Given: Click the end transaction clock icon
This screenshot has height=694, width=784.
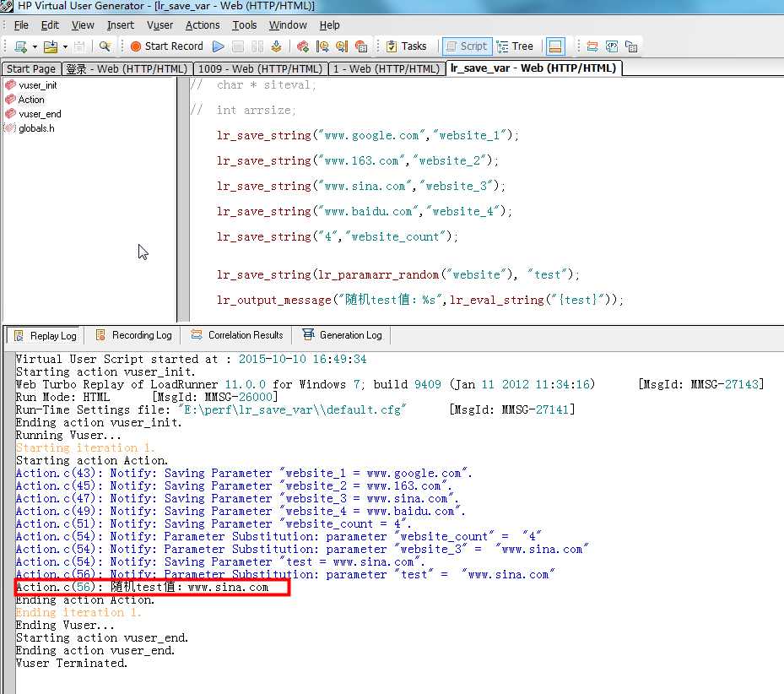Looking at the screenshot, I should coord(342,46).
